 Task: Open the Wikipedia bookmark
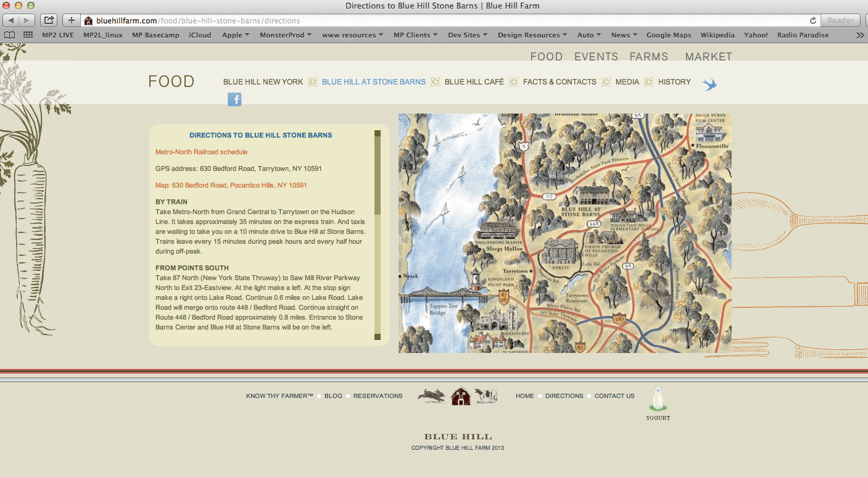(x=717, y=35)
